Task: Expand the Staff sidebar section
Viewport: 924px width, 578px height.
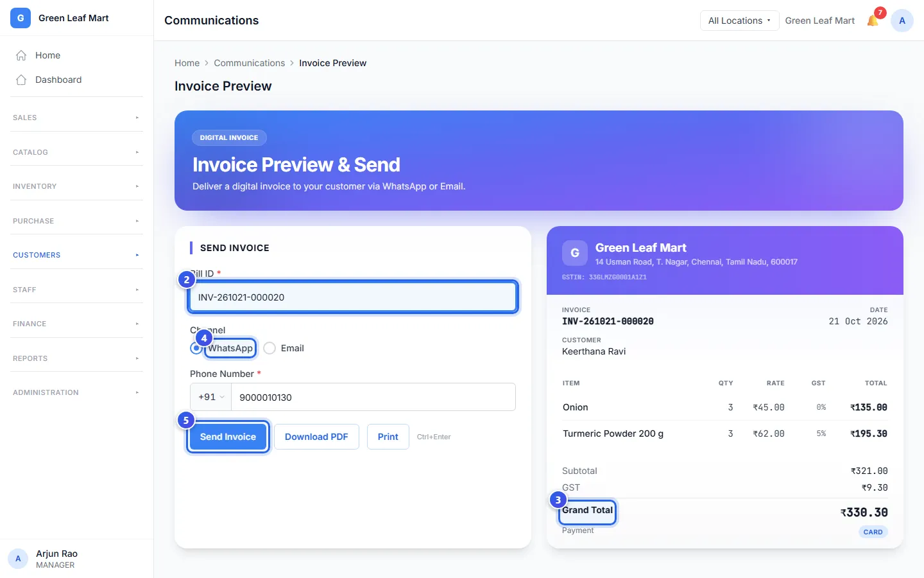Action: pos(77,290)
